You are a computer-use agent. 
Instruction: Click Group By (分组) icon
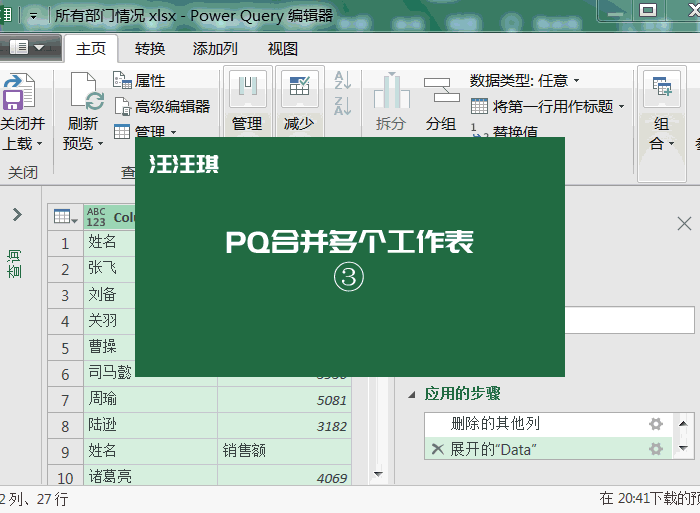(441, 91)
